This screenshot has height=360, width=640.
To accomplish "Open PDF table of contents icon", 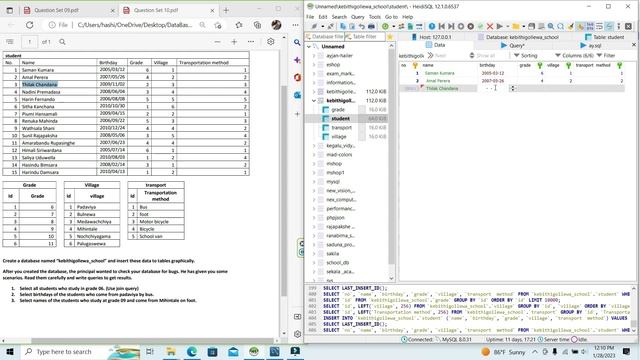I will pos(10,42).
